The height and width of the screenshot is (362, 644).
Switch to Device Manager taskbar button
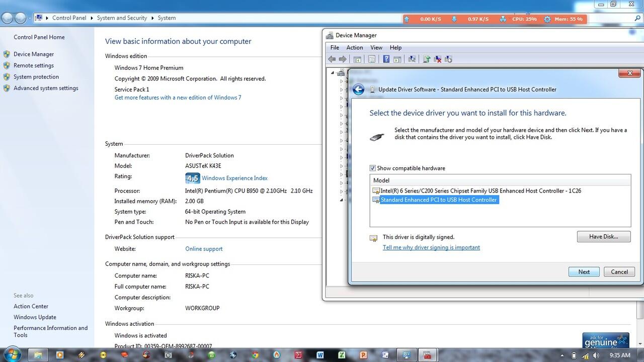pyautogui.click(x=427, y=355)
